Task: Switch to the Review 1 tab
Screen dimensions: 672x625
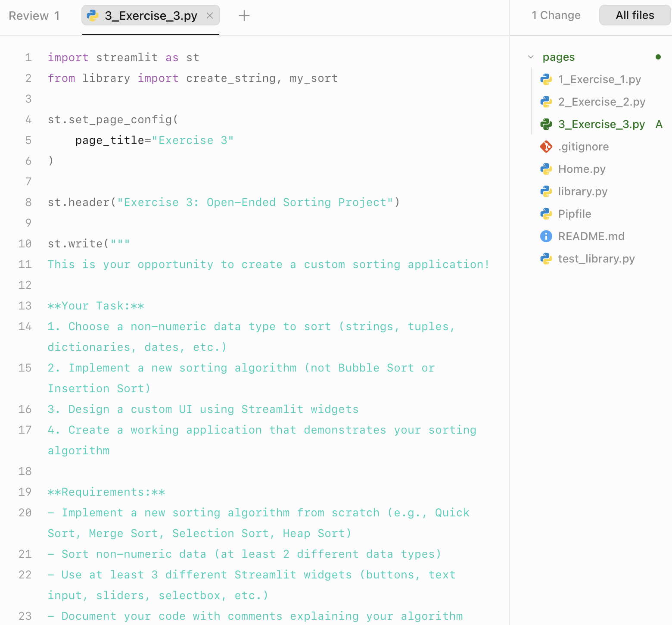Action: tap(34, 16)
